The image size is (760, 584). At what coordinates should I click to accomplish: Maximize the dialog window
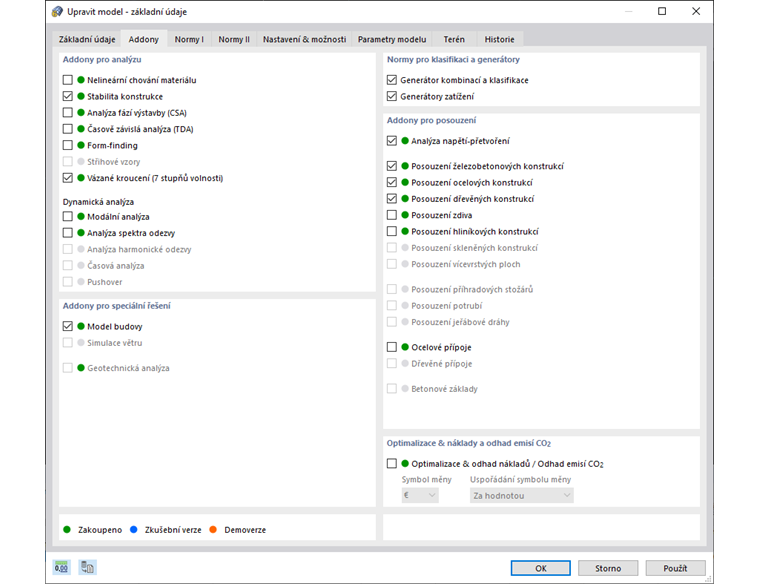click(662, 11)
